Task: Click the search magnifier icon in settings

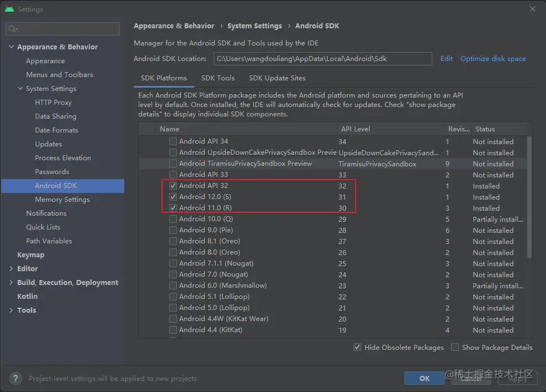Action: (x=13, y=28)
